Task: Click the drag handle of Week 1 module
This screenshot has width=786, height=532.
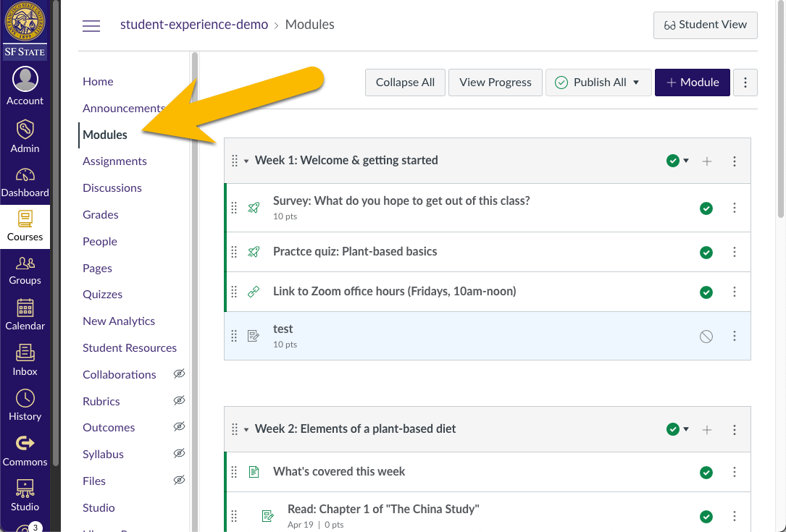Action: 235,161
